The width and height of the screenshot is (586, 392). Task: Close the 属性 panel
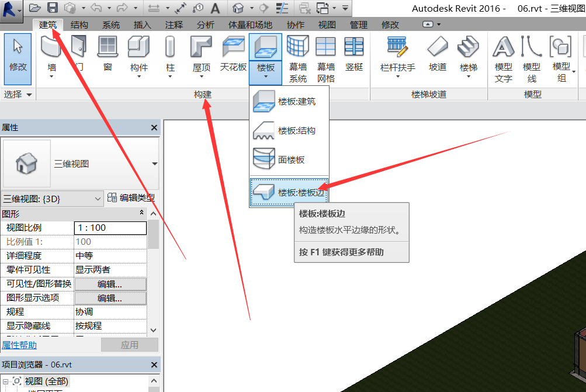[154, 127]
